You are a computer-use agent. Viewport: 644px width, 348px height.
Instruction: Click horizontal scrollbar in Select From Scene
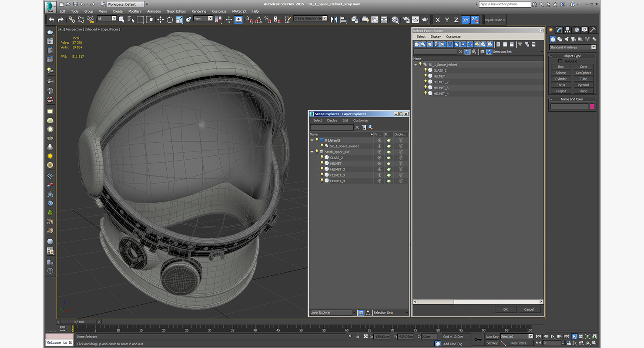(478, 301)
